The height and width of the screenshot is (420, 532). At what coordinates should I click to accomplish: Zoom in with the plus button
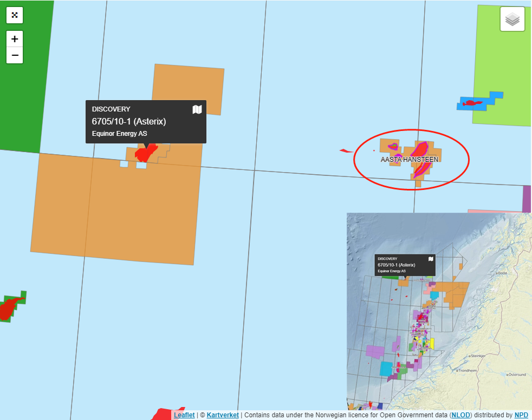15,39
